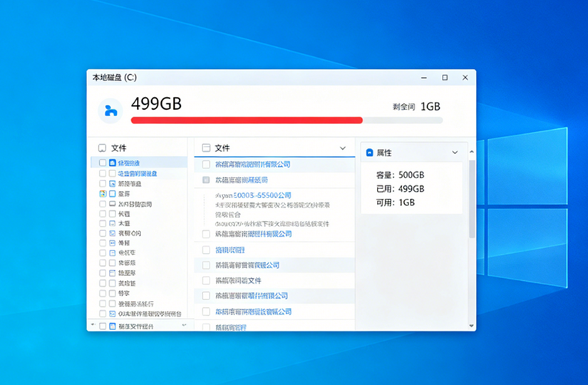Image resolution: width=588 pixels, height=385 pixels.
Task: Click the small arrow left of the bottom tree row
Action: point(93,324)
